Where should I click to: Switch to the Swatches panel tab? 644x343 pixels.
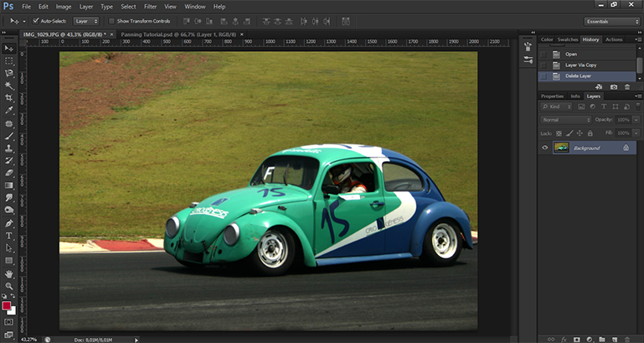tap(567, 39)
